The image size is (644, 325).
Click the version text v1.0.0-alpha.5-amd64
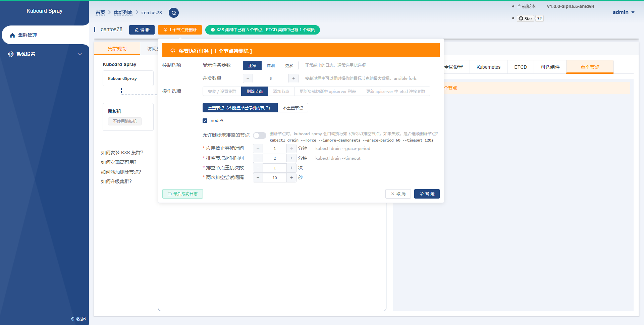click(571, 6)
